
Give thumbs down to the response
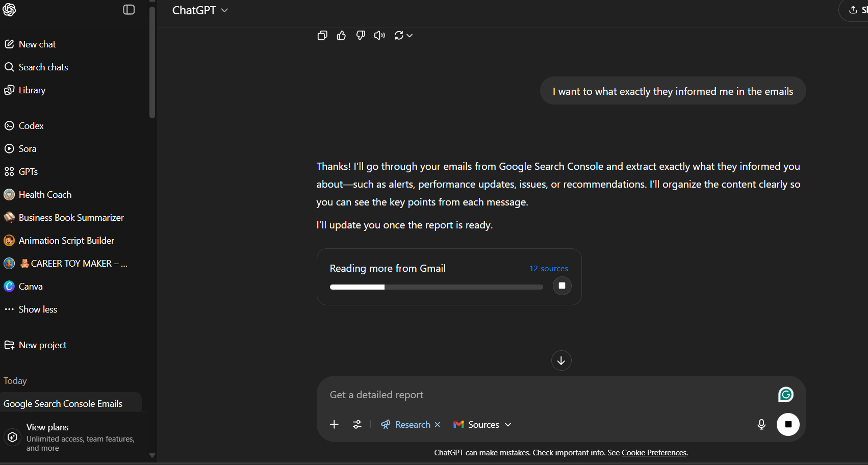pyautogui.click(x=361, y=35)
